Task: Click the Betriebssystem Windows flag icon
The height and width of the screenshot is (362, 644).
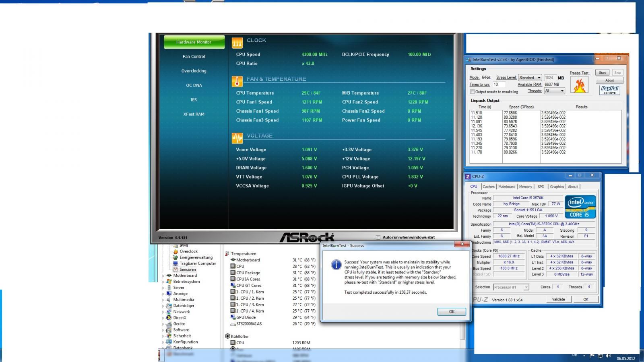Action: (169, 282)
